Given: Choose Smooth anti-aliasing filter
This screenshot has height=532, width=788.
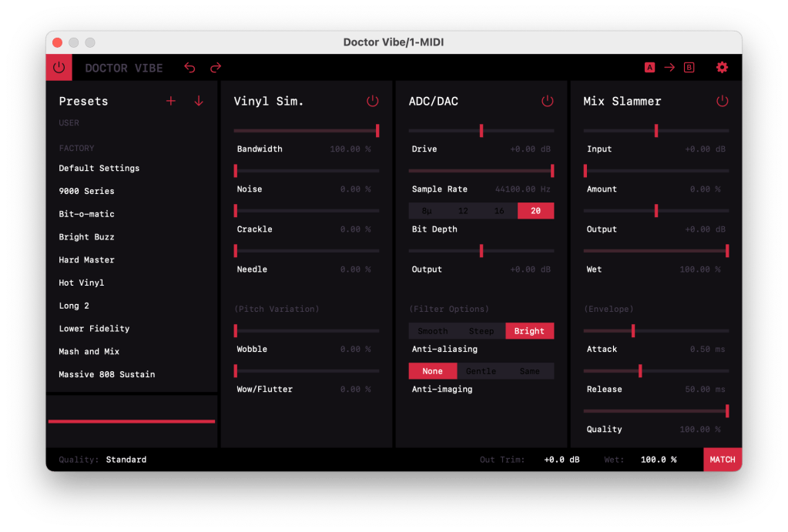Looking at the screenshot, I should [432, 331].
